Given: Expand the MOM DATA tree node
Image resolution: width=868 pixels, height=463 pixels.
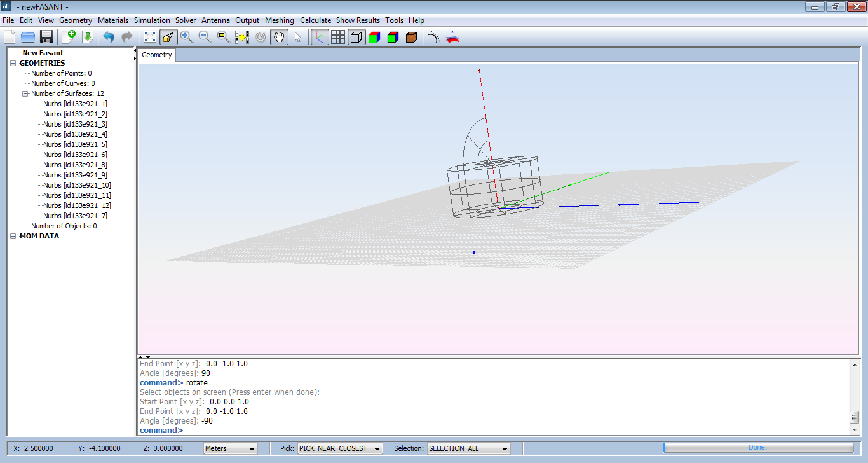Looking at the screenshot, I should [13, 236].
